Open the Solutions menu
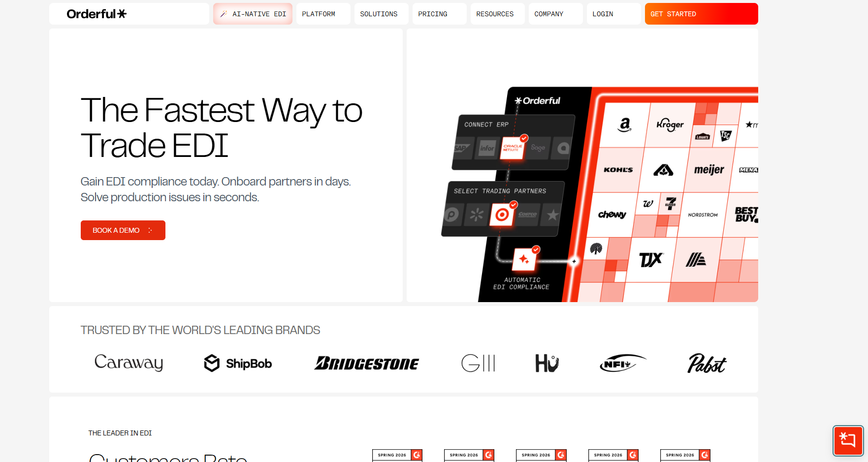This screenshot has height=462, width=868. point(381,14)
